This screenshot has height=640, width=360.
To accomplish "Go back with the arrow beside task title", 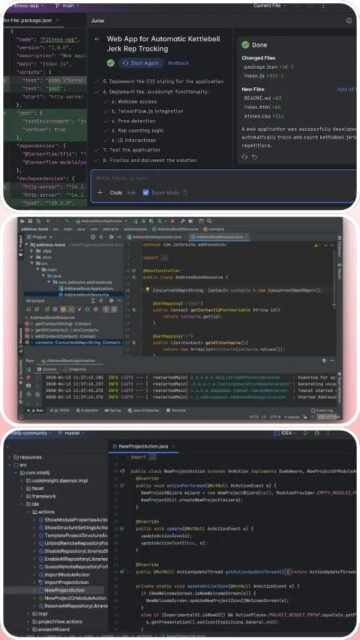I will [97, 39].
